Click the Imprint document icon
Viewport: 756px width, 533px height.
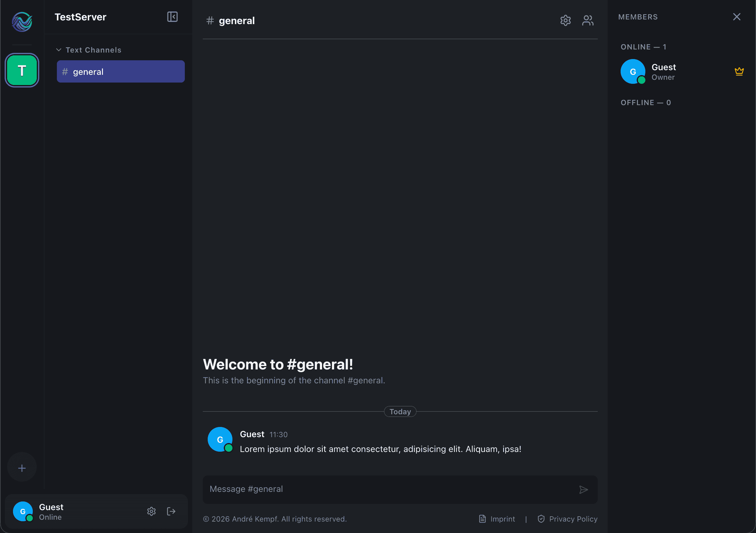[482, 519]
